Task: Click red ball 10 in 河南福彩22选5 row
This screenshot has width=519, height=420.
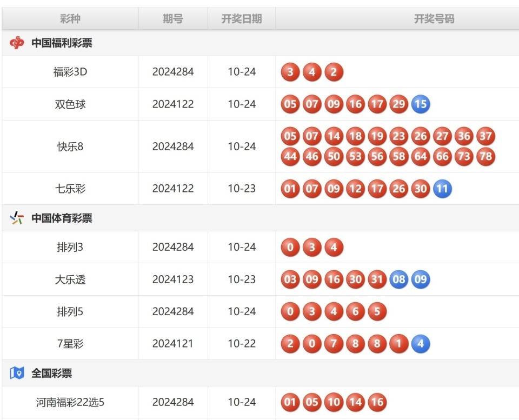Action: pos(334,402)
